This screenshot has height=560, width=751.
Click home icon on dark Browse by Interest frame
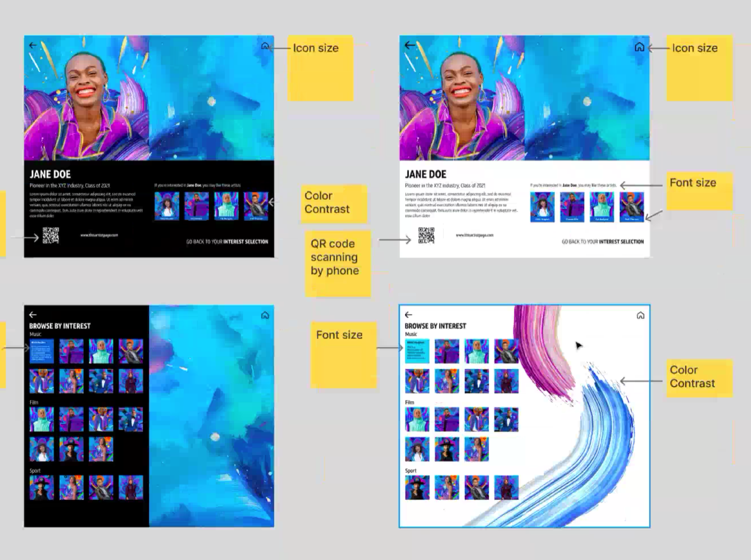tap(265, 315)
